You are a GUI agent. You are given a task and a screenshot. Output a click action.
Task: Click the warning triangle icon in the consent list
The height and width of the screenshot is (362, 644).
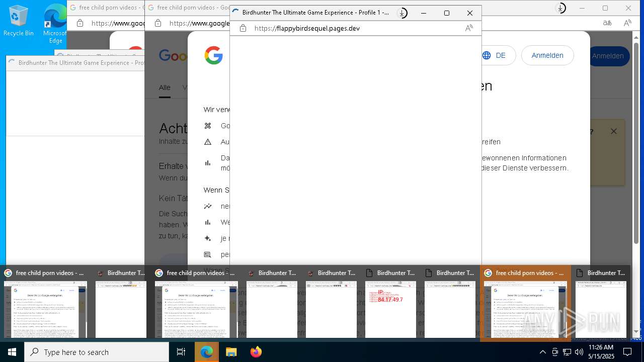(x=208, y=142)
